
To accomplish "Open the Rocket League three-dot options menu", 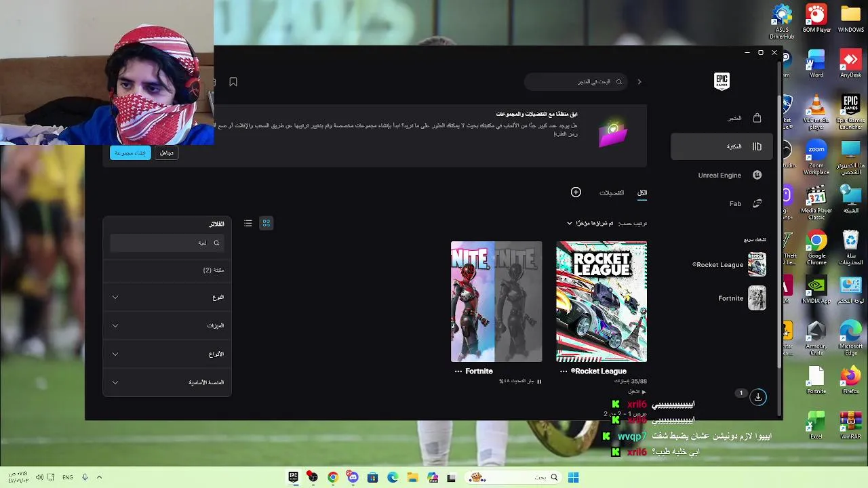I will (563, 371).
